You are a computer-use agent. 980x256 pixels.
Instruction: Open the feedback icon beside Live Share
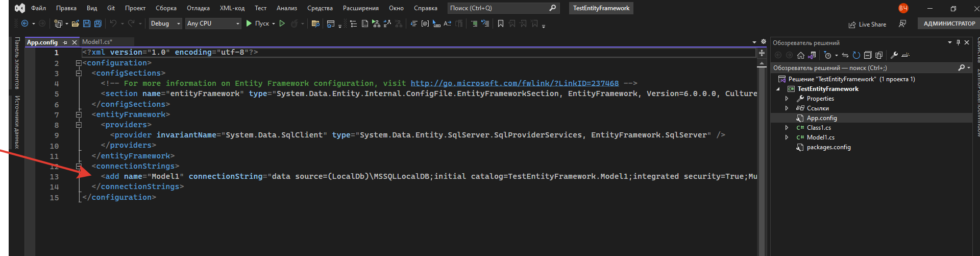point(902,24)
